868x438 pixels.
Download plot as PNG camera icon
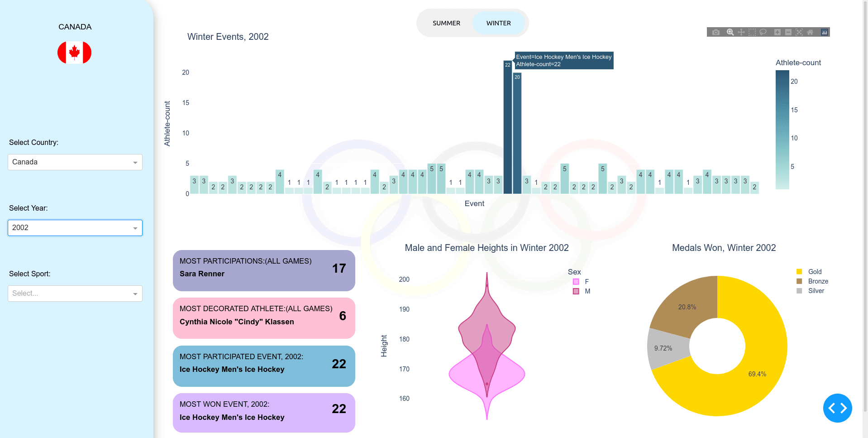pyautogui.click(x=715, y=32)
